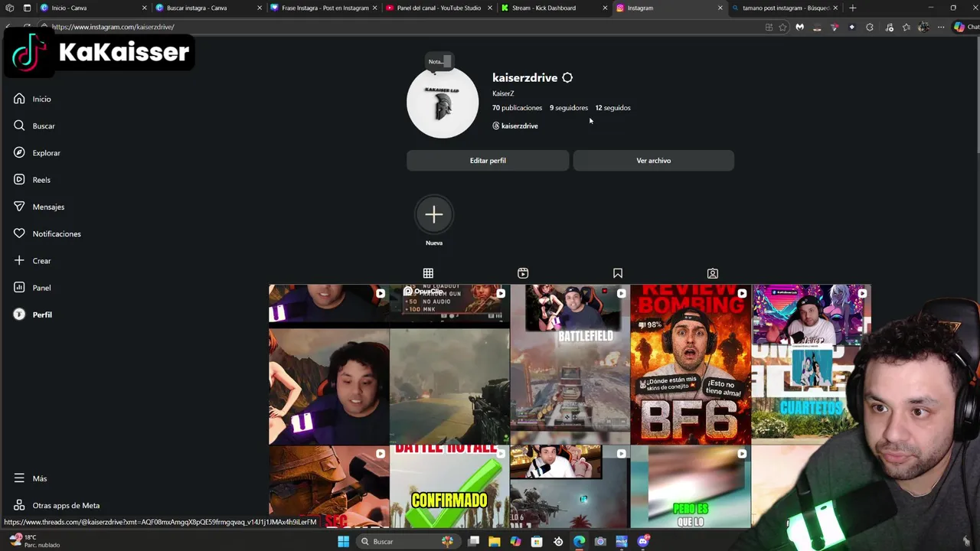The height and width of the screenshot is (551, 980).
Task: Click the Ver archivo button
Action: [653, 161]
